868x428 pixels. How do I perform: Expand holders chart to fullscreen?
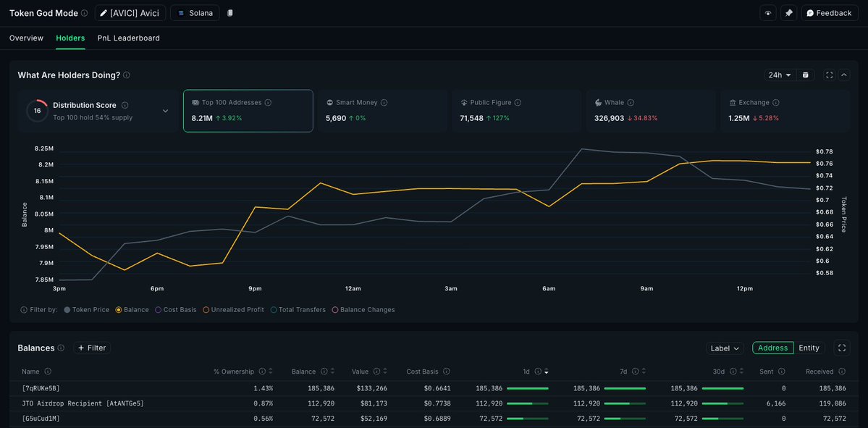830,75
